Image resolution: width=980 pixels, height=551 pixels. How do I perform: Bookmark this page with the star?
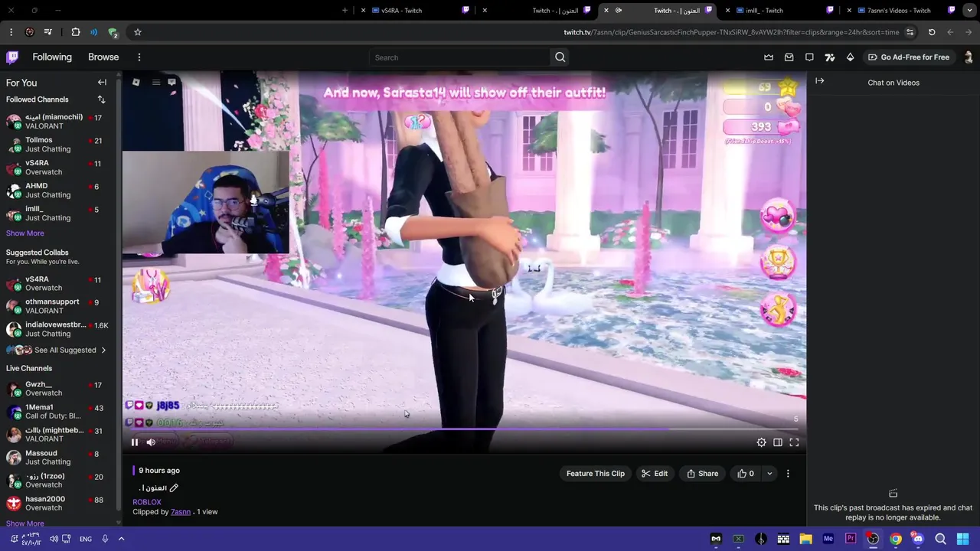138,32
